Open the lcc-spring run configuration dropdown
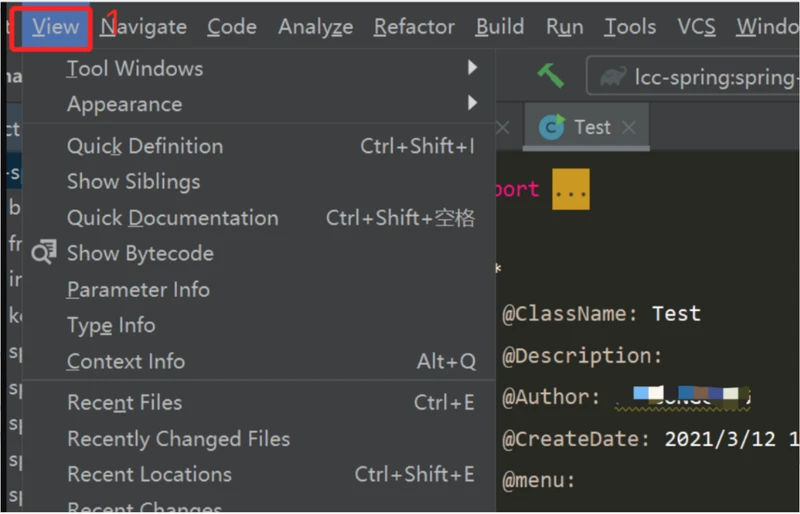This screenshot has width=800, height=514. 700,77
